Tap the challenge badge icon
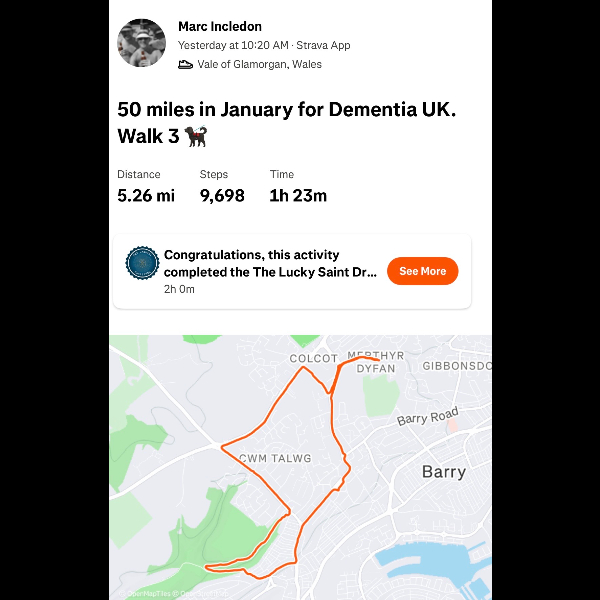 pos(142,263)
